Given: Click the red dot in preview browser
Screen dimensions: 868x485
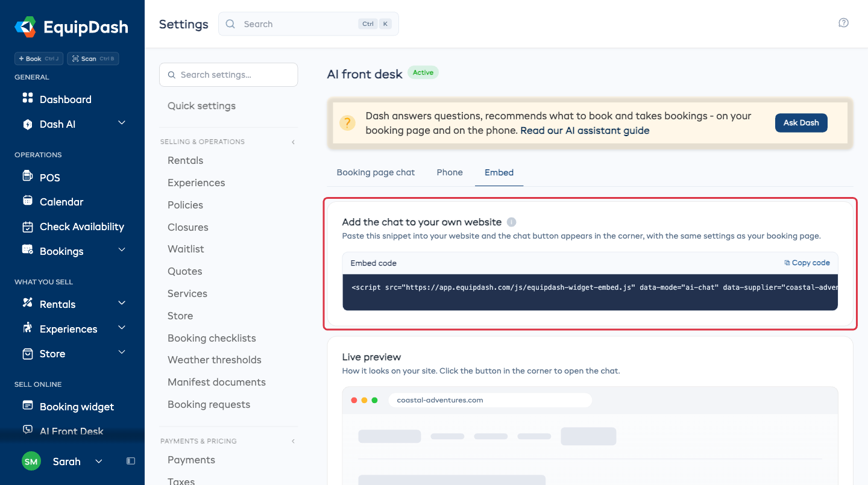Looking at the screenshot, I should click(354, 400).
